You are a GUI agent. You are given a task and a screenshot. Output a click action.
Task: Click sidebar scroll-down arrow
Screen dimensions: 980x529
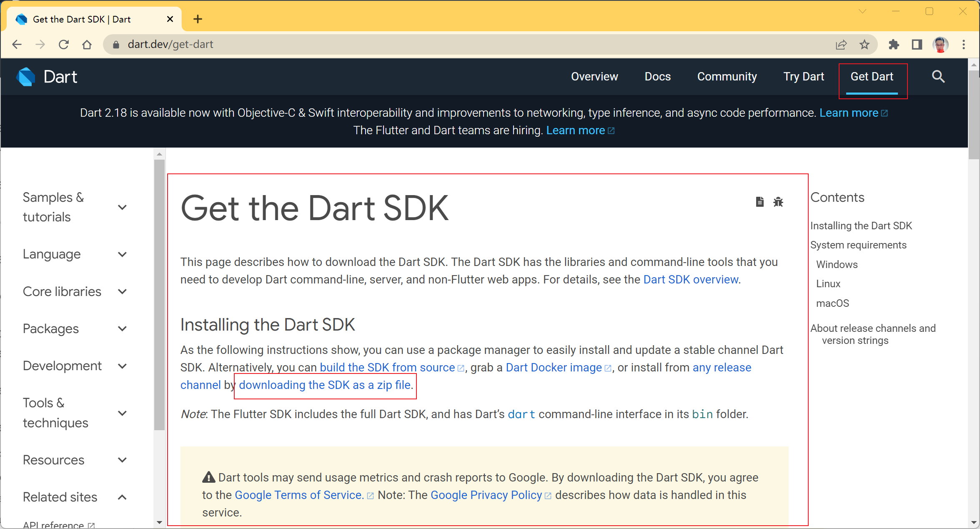coord(159,522)
